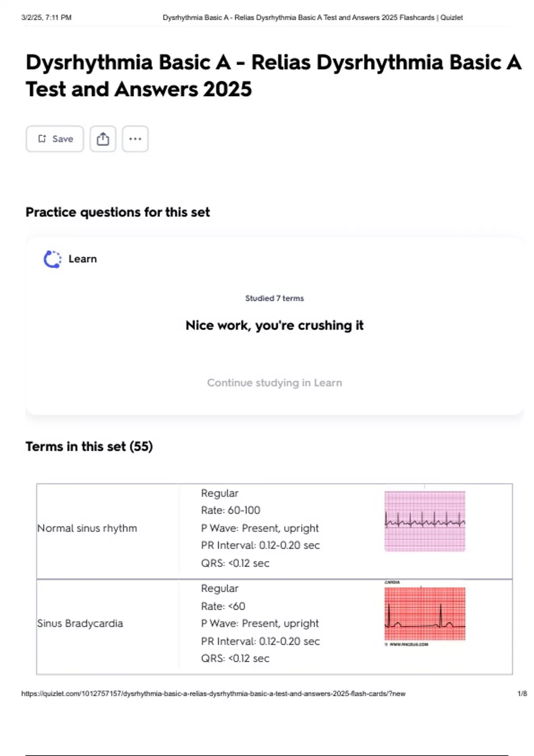The height and width of the screenshot is (756, 534).
Task: Click the www.rnceus.com caption under ECG
Action: (x=409, y=644)
